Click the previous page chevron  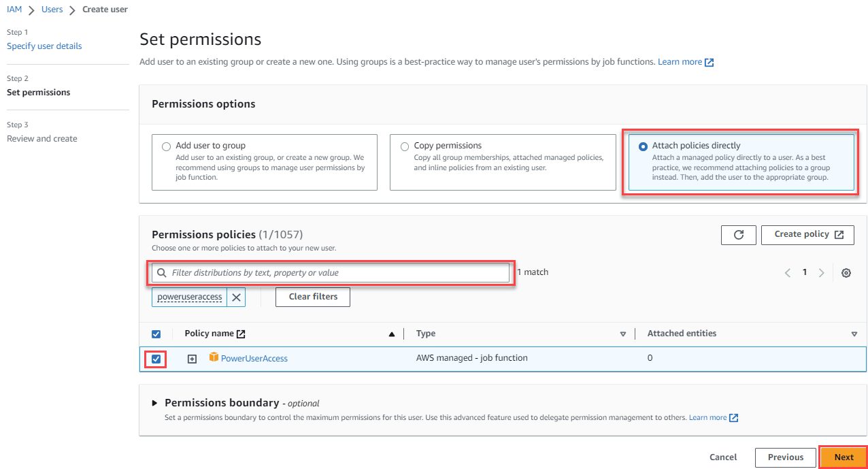click(x=787, y=272)
